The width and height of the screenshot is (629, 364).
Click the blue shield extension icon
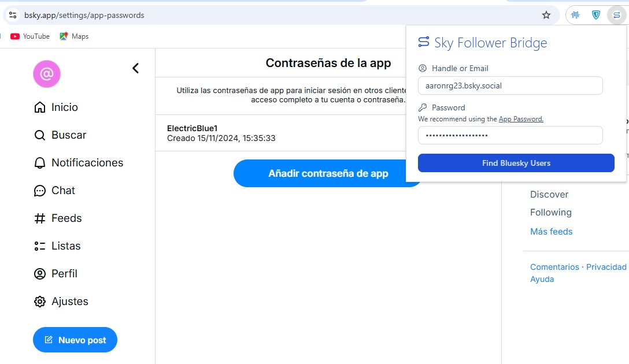(x=595, y=15)
